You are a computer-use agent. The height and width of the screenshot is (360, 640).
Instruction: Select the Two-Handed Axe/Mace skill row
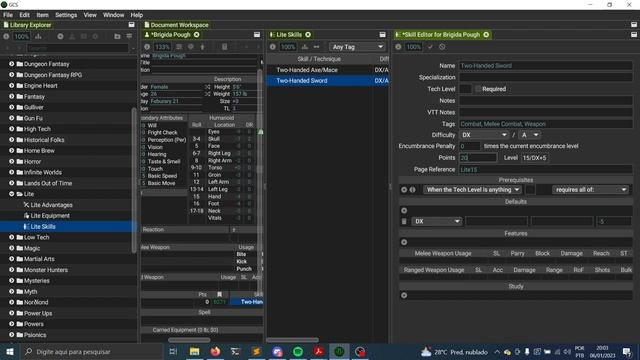[x=328, y=70]
